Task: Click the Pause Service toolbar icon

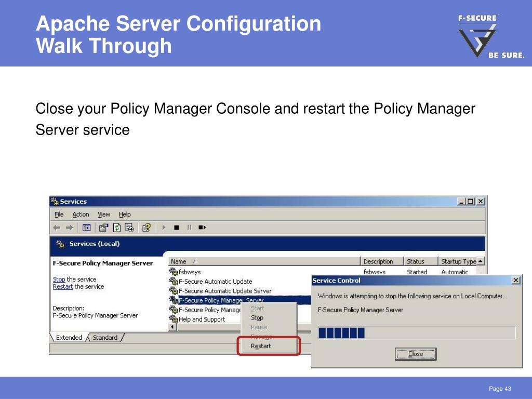Action: [x=189, y=228]
